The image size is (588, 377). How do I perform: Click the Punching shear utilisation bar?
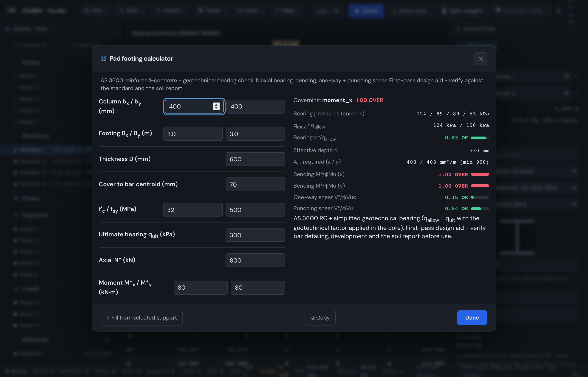click(x=480, y=208)
